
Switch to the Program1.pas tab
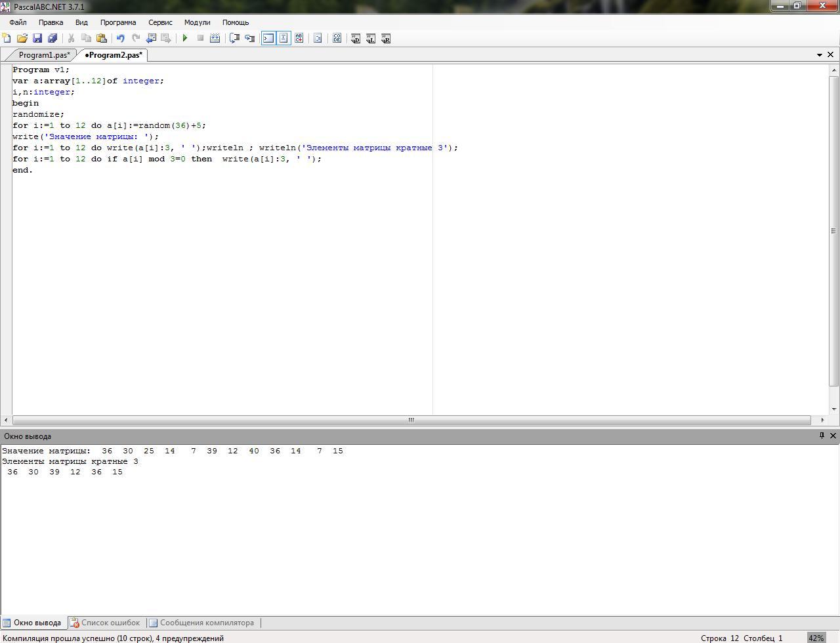pyautogui.click(x=44, y=55)
